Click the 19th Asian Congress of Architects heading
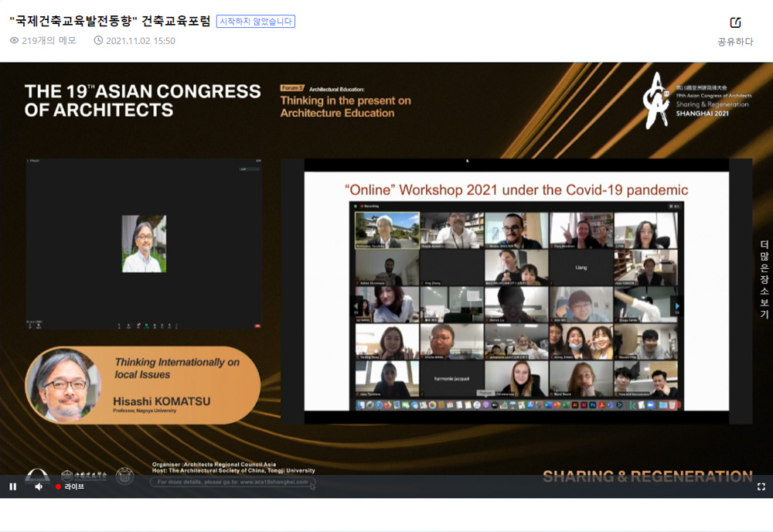773x532 pixels. (142, 101)
